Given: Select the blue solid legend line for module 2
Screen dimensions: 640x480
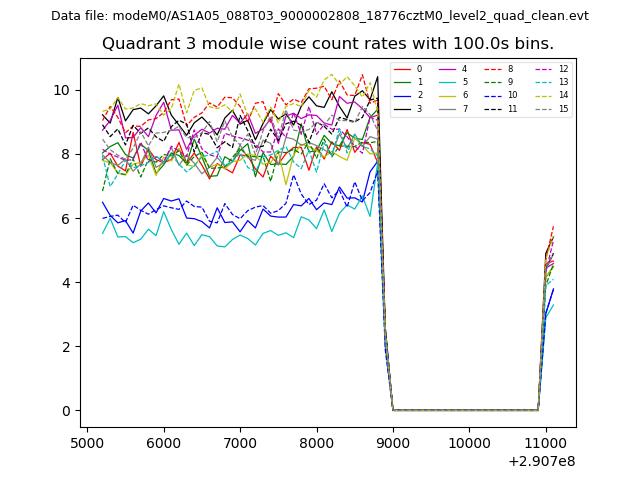Looking at the screenshot, I should [x=401, y=95].
